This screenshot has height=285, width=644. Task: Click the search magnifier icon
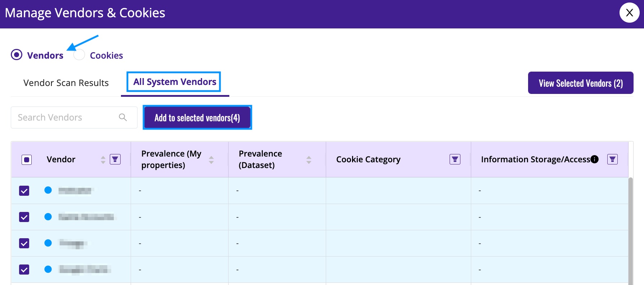tap(123, 117)
